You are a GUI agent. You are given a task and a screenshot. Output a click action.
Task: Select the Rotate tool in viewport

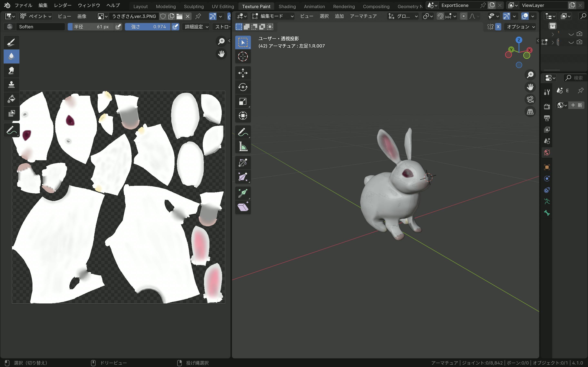click(243, 87)
